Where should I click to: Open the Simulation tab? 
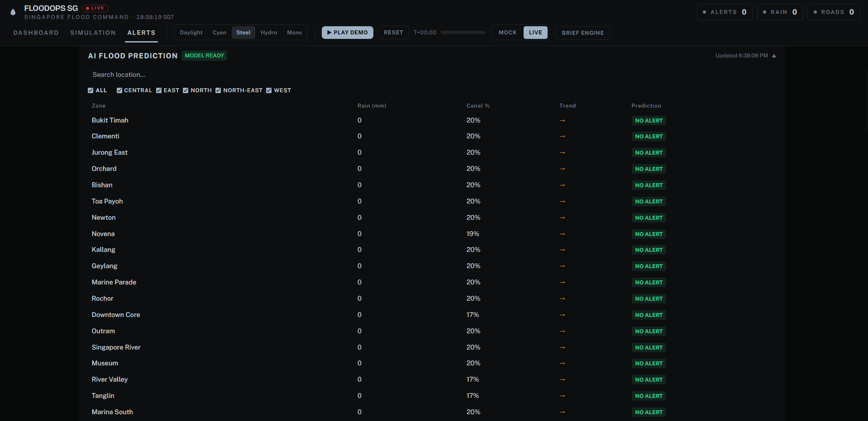tap(93, 33)
